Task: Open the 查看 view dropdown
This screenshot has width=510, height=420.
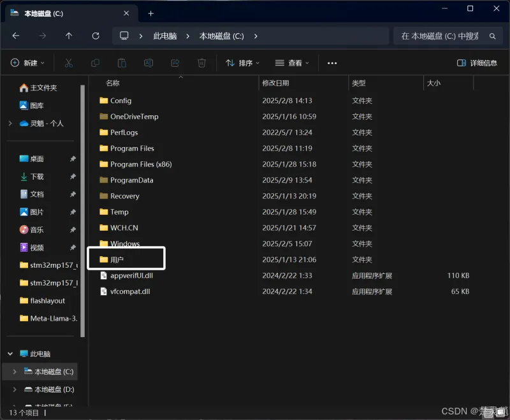Action: pos(292,63)
